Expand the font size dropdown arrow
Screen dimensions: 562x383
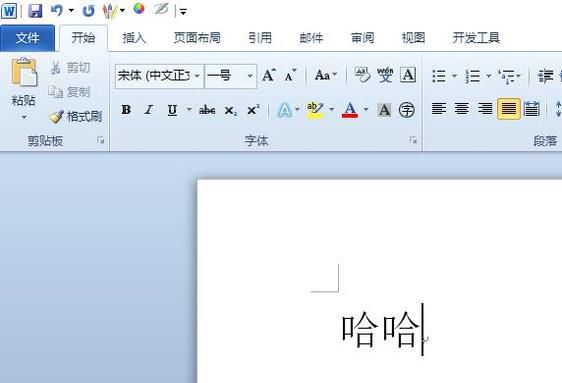coord(250,76)
